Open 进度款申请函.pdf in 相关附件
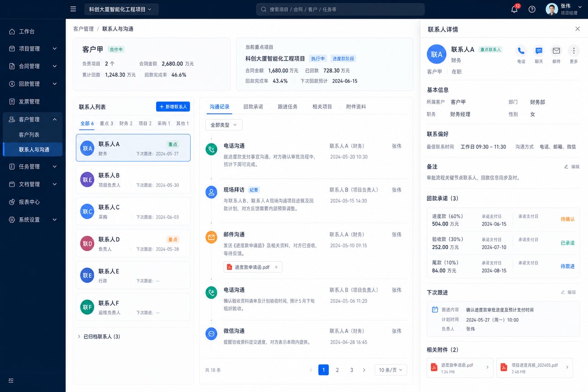The image size is (588, 392). [460, 368]
